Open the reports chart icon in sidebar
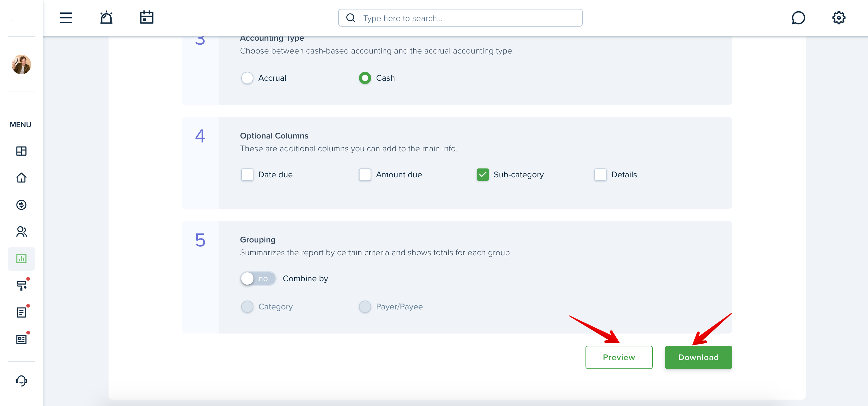868x406 pixels. (x=21, y=259)
